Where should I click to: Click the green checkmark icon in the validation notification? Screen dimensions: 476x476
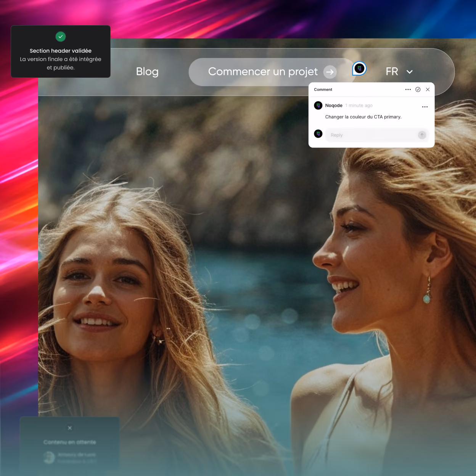pos(61,37)
